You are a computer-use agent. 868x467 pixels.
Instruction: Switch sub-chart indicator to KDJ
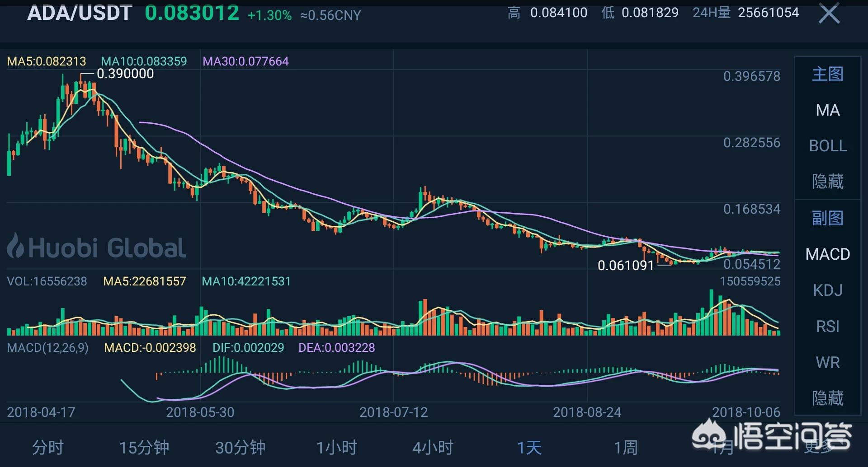[x=827, y=290]
